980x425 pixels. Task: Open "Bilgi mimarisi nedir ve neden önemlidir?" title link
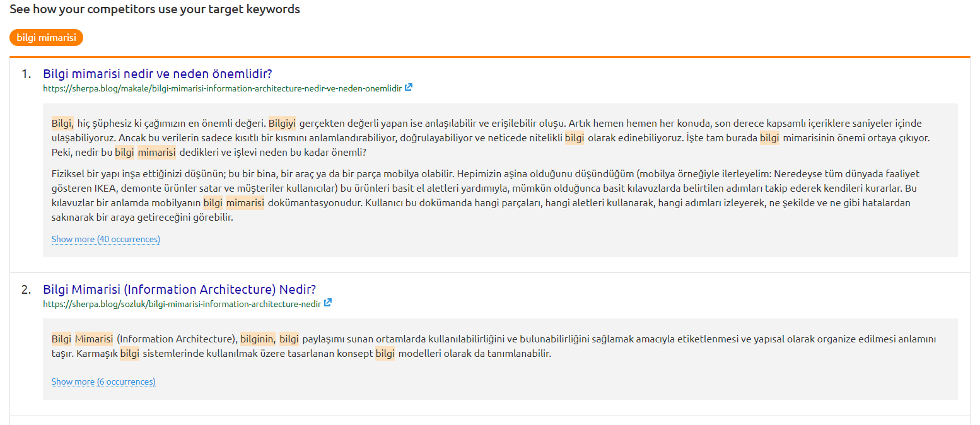(x=157, y=74)
